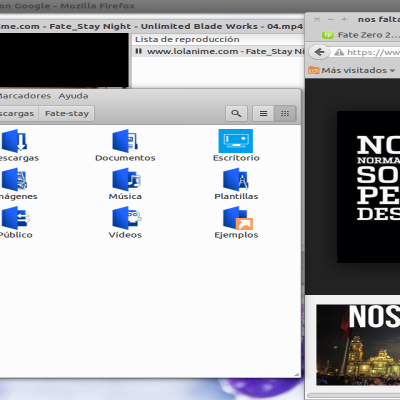Open the Escritorio folder
400x400 pixels.
[236, 141]
